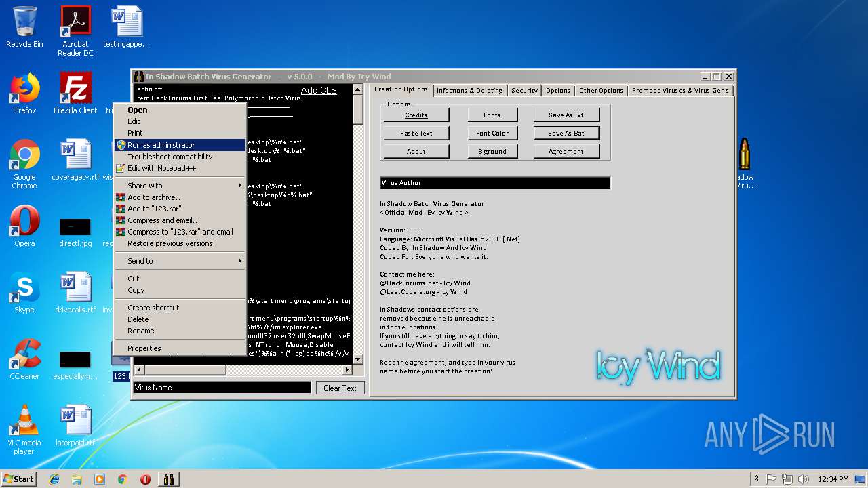Launch Firefox from the desktop
Image resolution: width=868 pixels, height=488 pixels.
[24, 94]
